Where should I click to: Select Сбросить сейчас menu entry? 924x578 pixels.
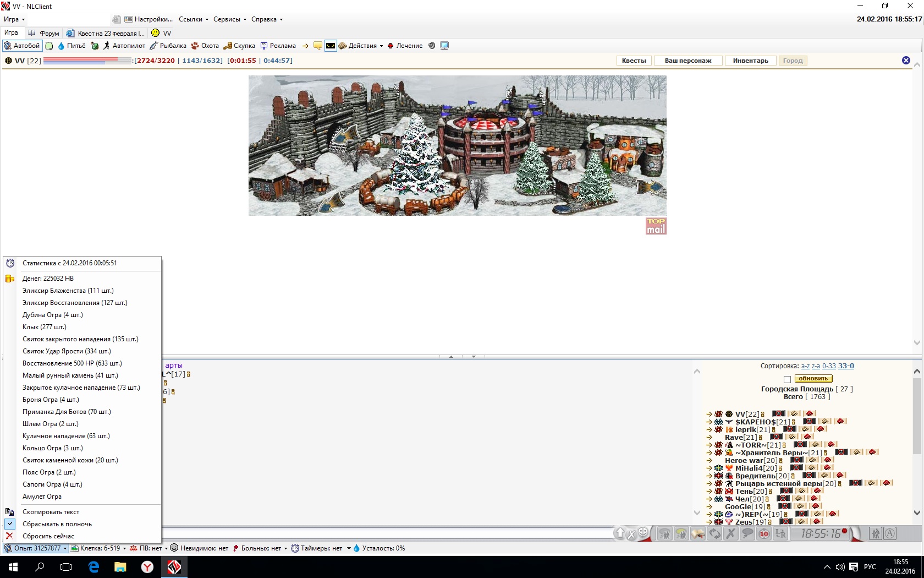pos(82,536)
